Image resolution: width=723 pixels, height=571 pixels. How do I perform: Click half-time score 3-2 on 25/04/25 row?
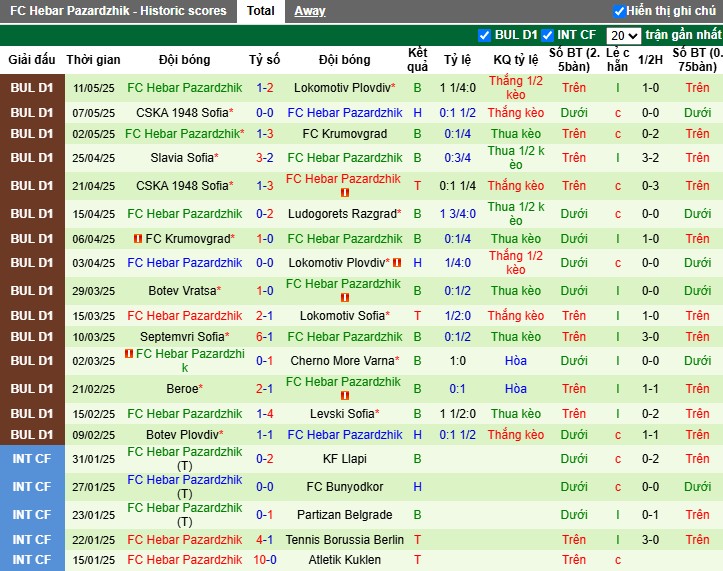[650, 158]
